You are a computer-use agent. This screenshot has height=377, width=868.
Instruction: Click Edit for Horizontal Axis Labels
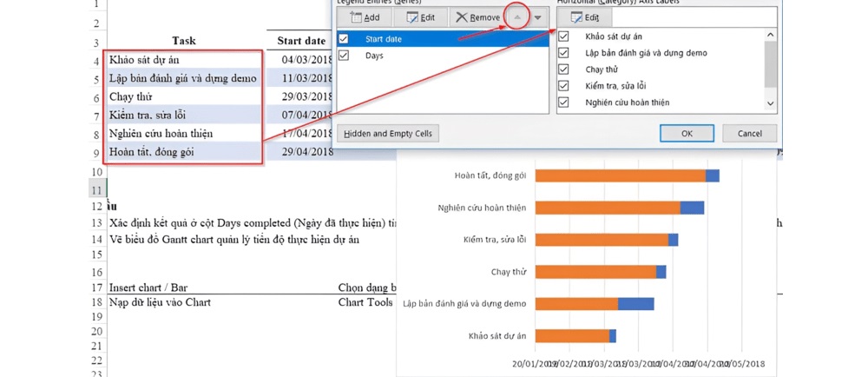586,17
